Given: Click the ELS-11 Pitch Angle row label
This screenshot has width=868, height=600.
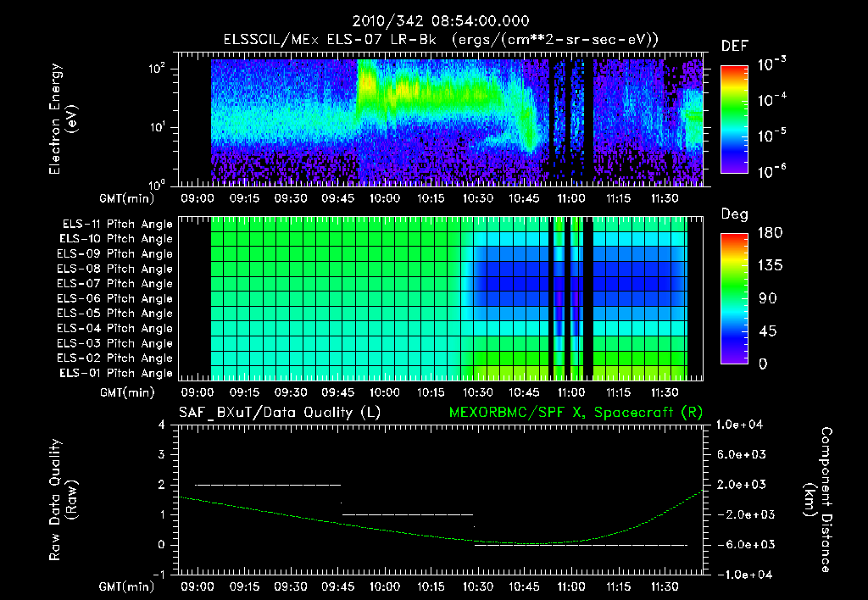Looking at the screenshot, I should [x=117, y=225].
